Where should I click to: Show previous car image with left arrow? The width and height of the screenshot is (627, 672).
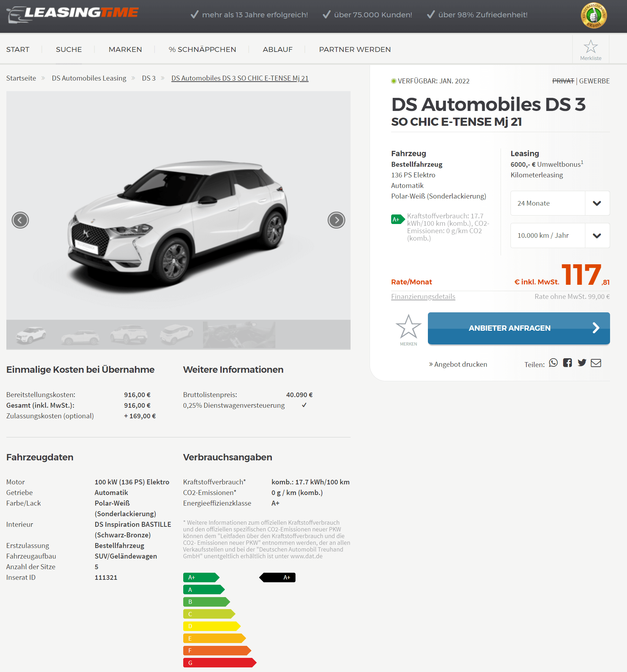20,220
